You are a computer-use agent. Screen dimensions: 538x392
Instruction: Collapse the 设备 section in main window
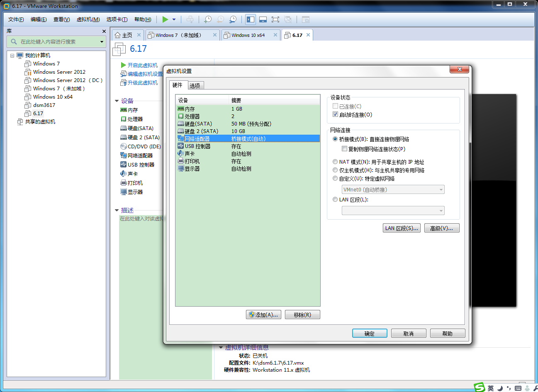tap(117, 101)
